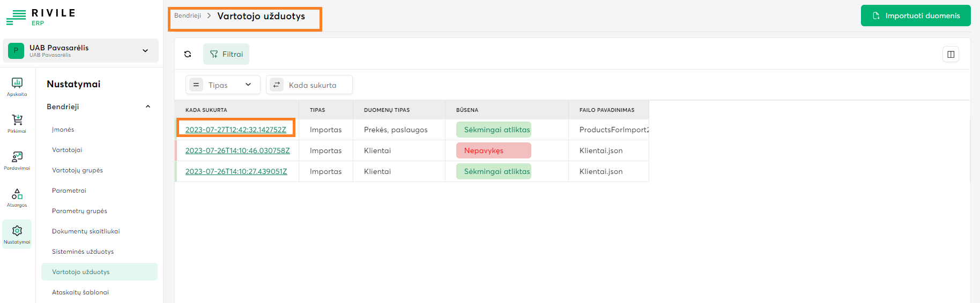Select the Nustatymai gear icon
The image size is (980, 303).
[17, 234]
